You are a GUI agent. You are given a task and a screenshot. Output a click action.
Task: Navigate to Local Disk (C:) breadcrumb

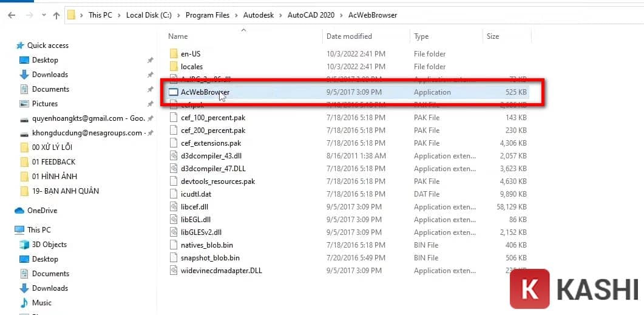pos(149,15)
